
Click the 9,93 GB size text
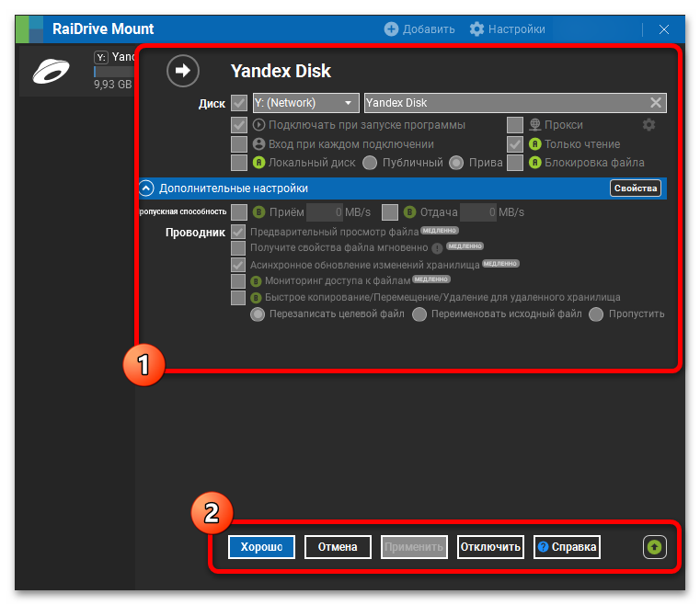point(112,85)
